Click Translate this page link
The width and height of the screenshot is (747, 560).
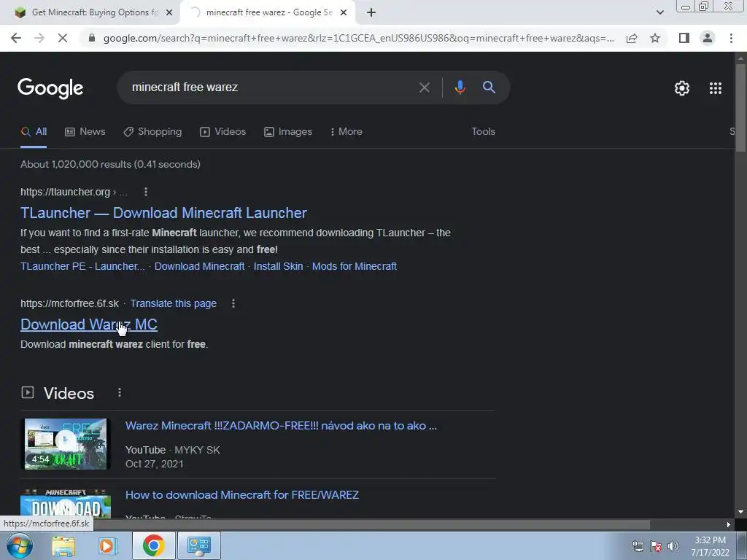click(174, 303)
